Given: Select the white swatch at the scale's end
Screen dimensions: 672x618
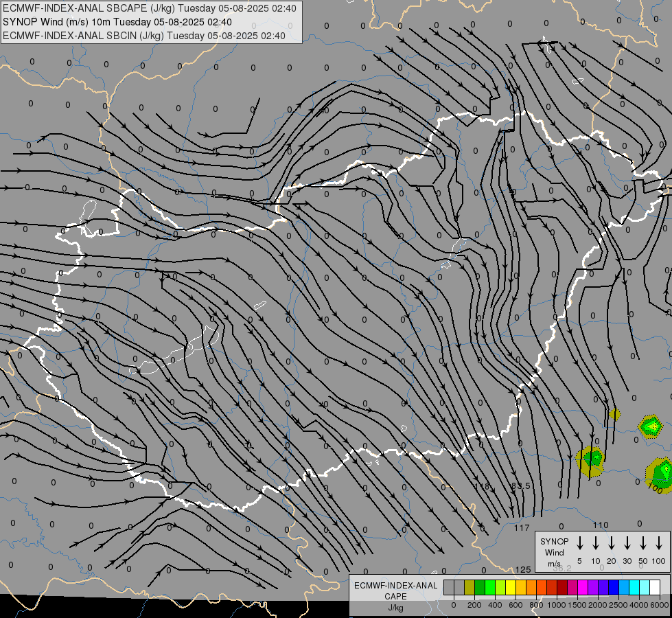Looking at the screenshot, I should click(655, 588).
